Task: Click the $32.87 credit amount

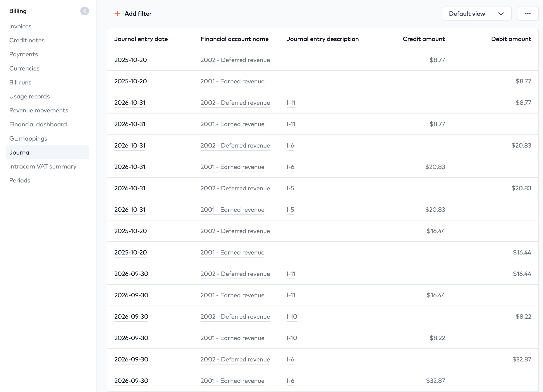Action: click(435, 381)
